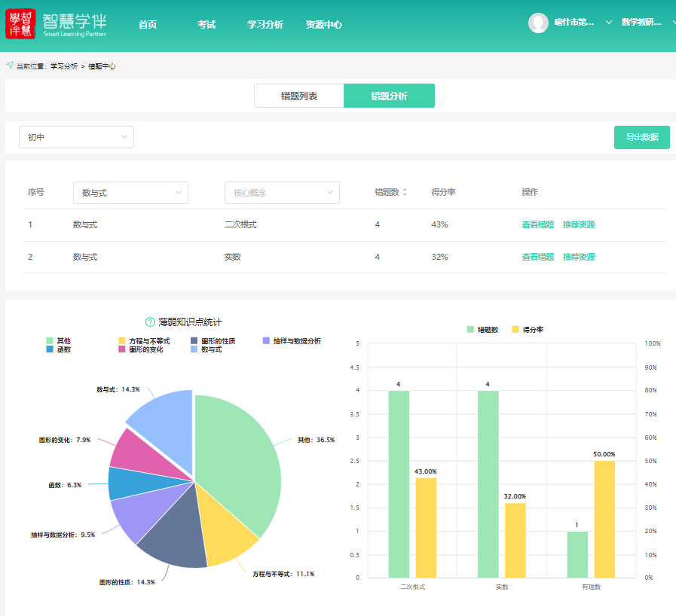Click sort arrows next to 错题数
This screenshot has height=616, width=676.
coord(405,193)
